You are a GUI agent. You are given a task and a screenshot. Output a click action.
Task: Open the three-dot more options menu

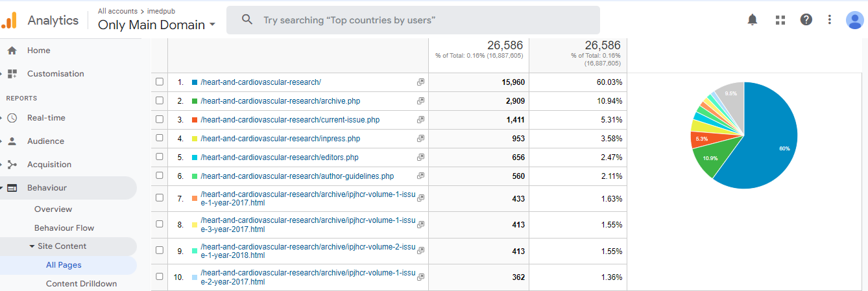[x=829, y=19]
